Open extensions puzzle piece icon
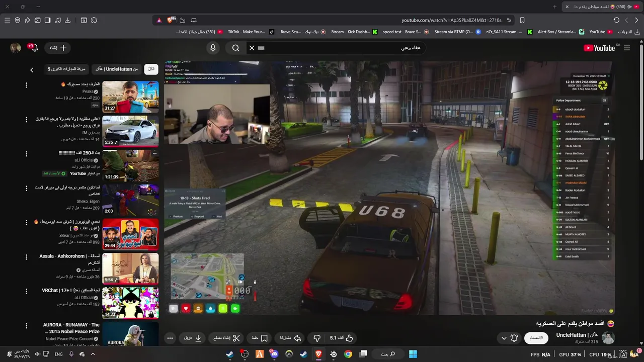 [x=94, y=20]
